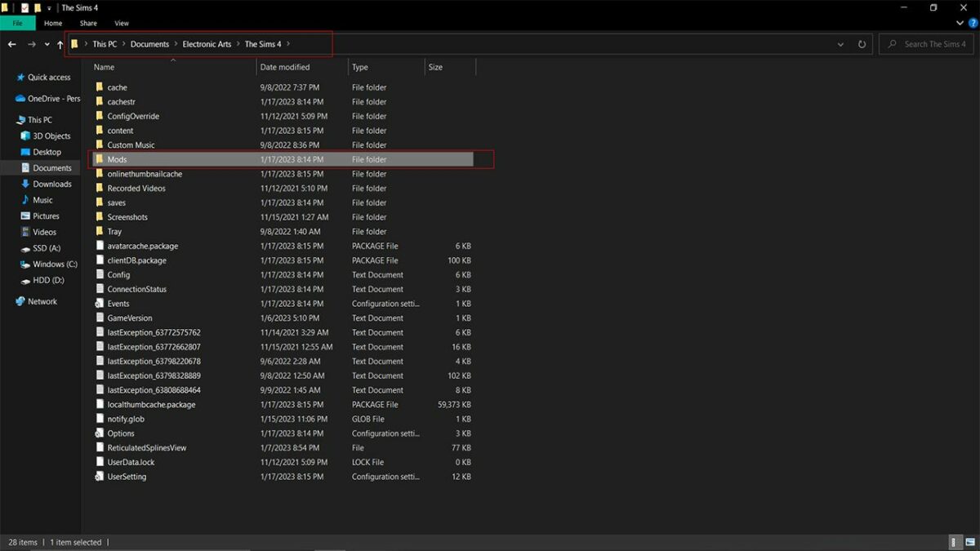Switch to the View ribbon tab
The width and height of the screenshot is (980, 551).
(121, 23)
